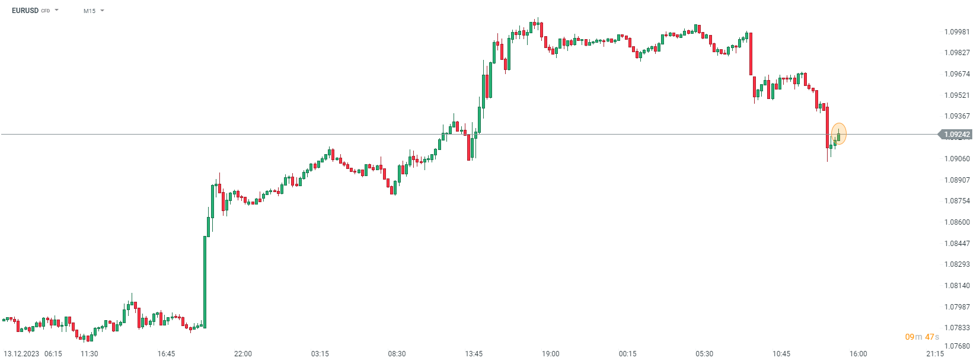980x364 pixels.
Task: Click the 1.09242 current price tag
Action: [956, 135]
